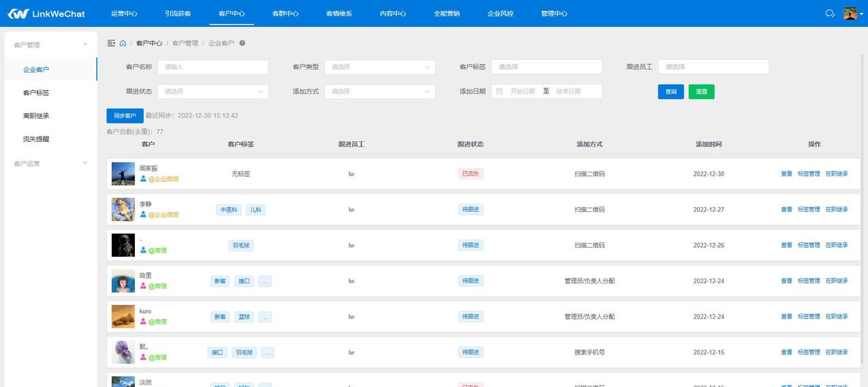Click the help question mark beside 企业客户 breadcrumb

tap(242, 43)
